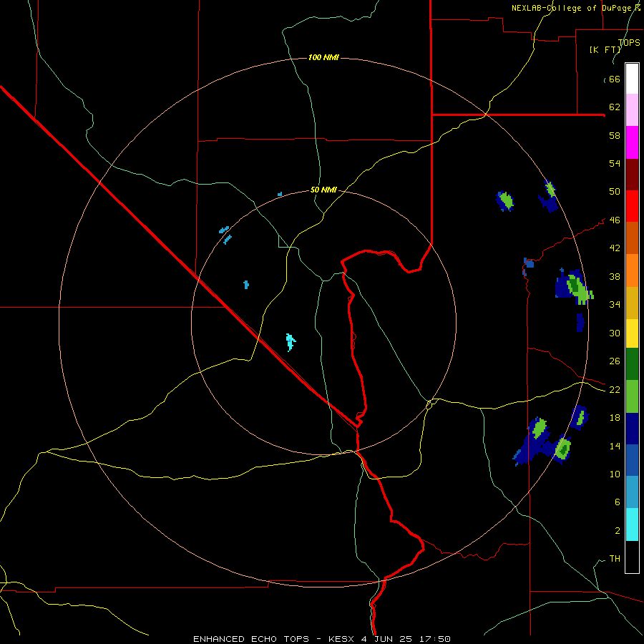Screen dimensions: 644x644
Task: Click the "100 NMI" range ring label
Action: (323, 57)
